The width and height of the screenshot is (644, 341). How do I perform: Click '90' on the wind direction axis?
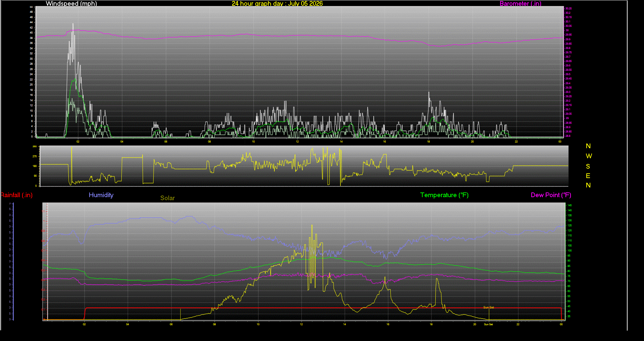pyautogui.click(x=35, y=176)
